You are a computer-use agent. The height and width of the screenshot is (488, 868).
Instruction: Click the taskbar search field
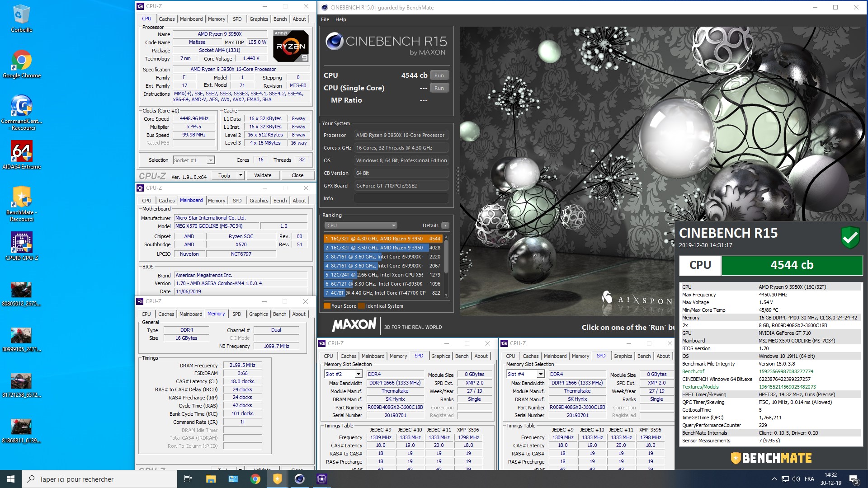(x=99, y=479)
